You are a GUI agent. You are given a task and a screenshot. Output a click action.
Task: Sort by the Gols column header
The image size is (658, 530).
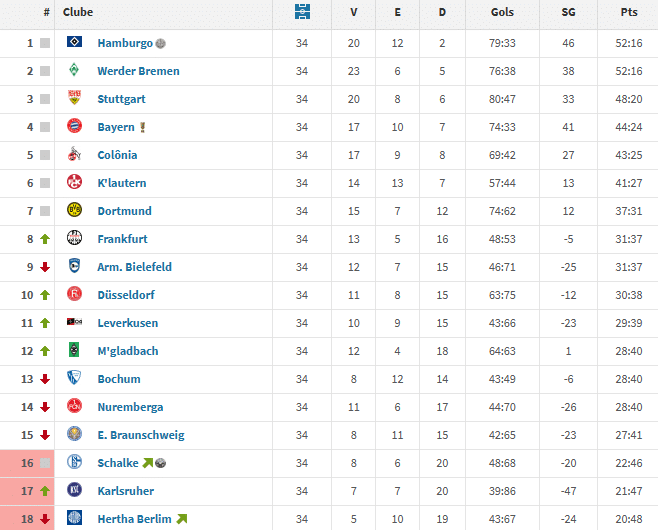click(504, 12)
